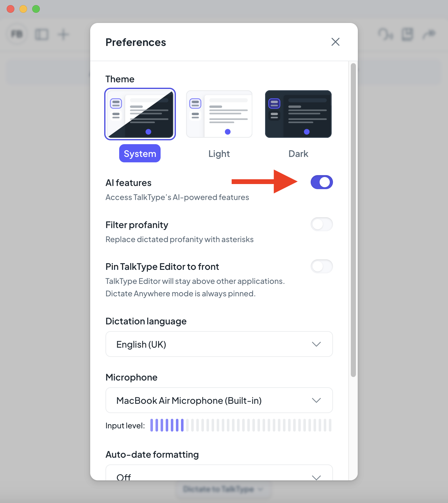Choose the Dark theme preview thumbnail
This screenshot has width=448, height=503.
pyautogui.click(x=298, y=114)
